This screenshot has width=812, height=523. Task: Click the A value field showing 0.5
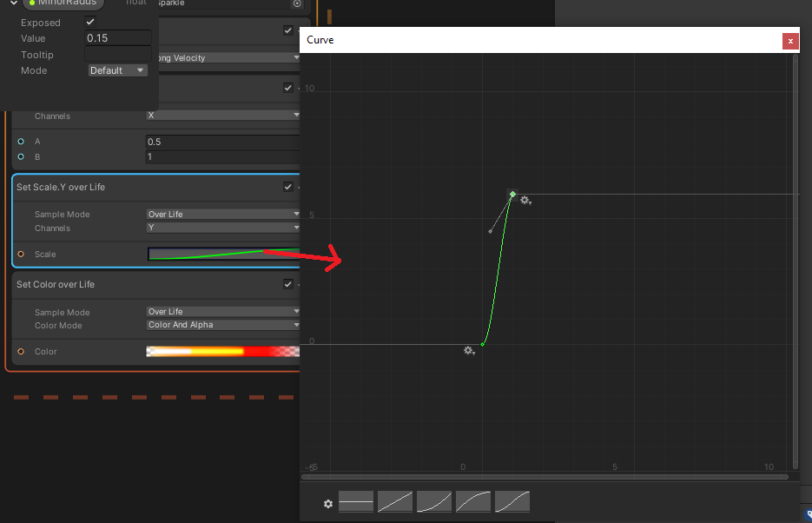(222, 142)
